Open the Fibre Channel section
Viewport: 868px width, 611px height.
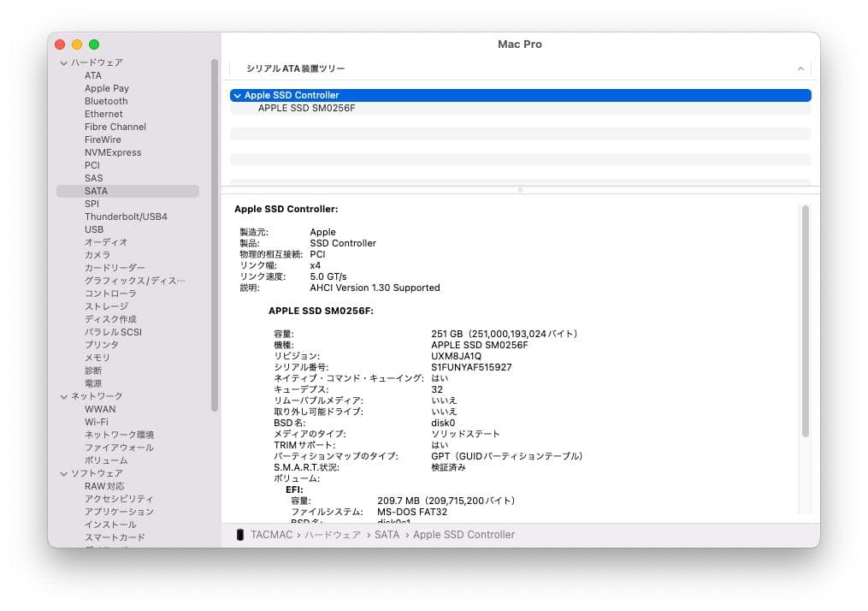115,126
